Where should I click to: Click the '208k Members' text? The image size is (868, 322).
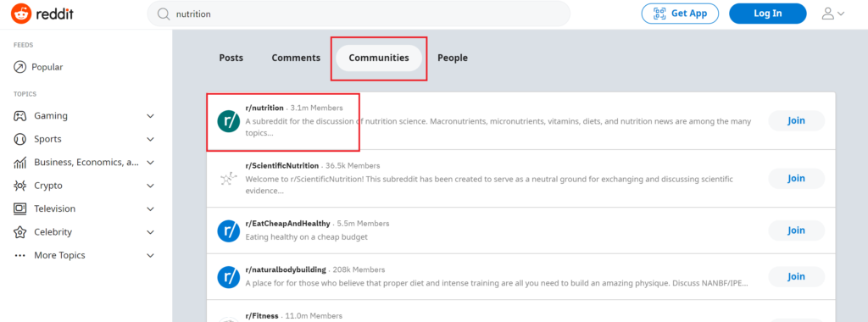[359, 270]
